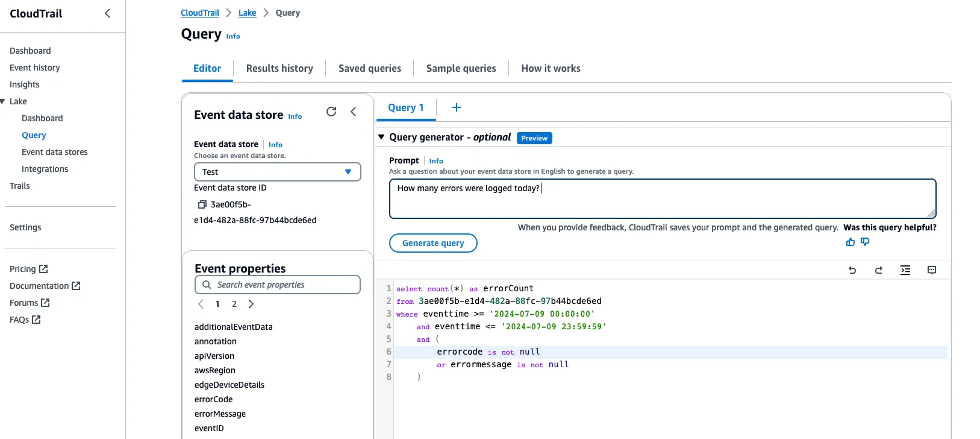Open the Saved queries tab

tap(370, 68)
